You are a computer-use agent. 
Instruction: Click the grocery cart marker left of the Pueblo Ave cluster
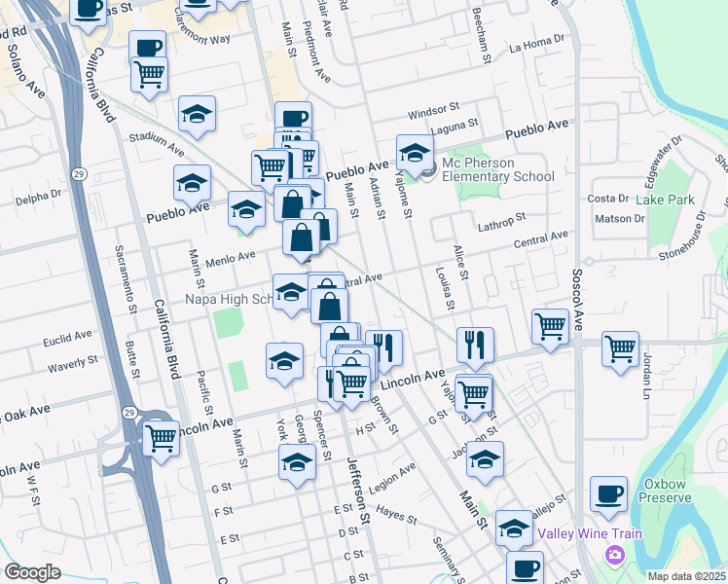tap(269, 170)
